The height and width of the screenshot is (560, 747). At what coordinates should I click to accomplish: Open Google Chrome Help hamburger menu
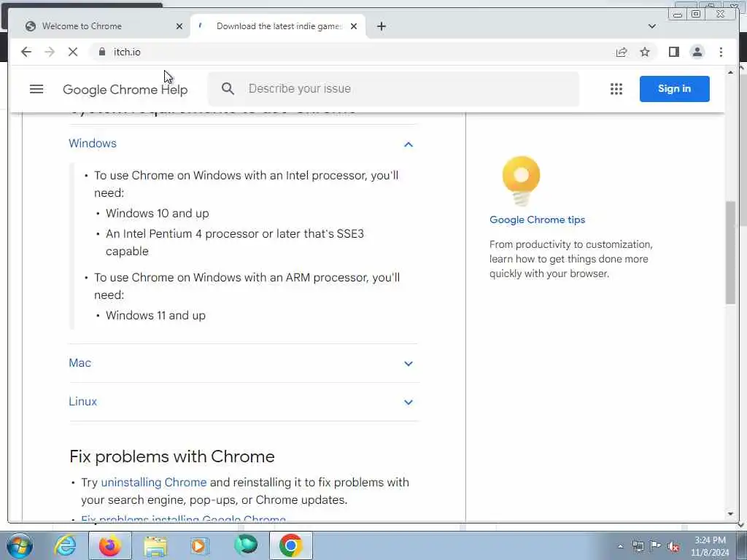36,89
